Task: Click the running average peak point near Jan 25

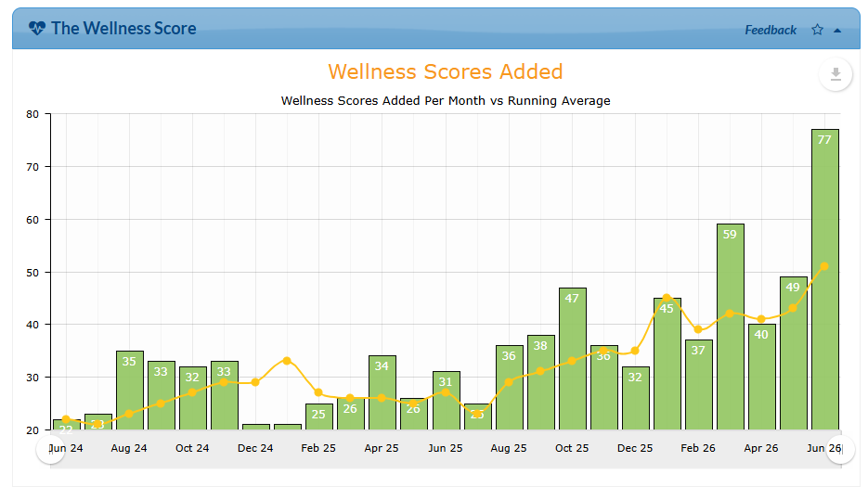Action: click(x=287, y=361)
